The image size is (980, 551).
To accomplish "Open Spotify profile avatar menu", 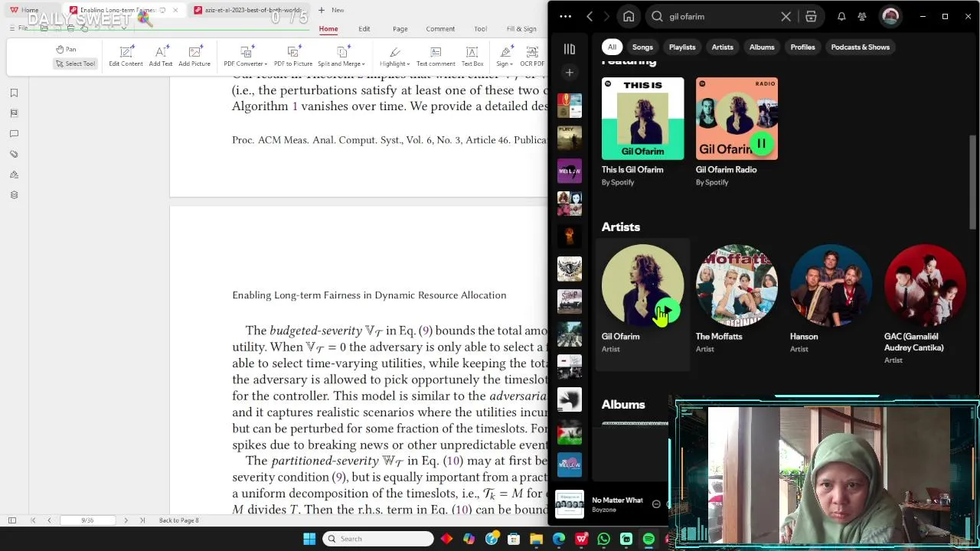I will pyautogui.click(x=890, y=16).
